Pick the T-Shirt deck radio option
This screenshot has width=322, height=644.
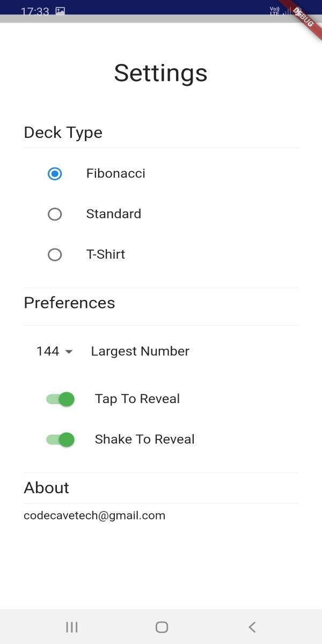55,254
